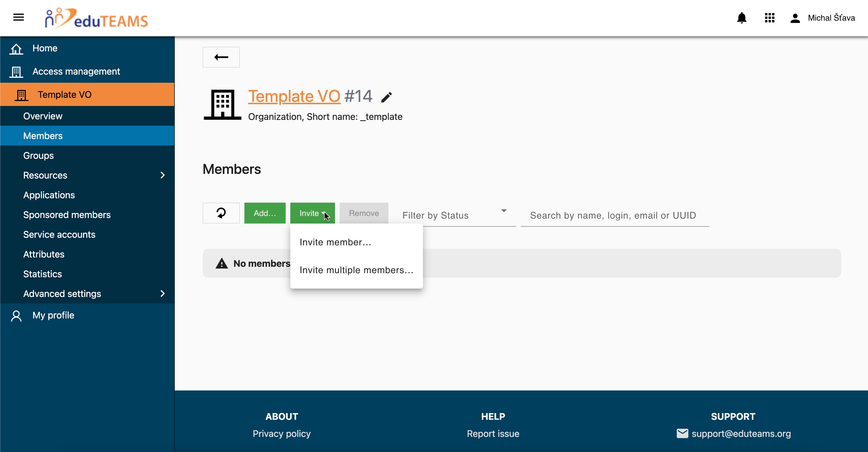
Task: Select Template VO in sidebar
Action: (87, 95)
